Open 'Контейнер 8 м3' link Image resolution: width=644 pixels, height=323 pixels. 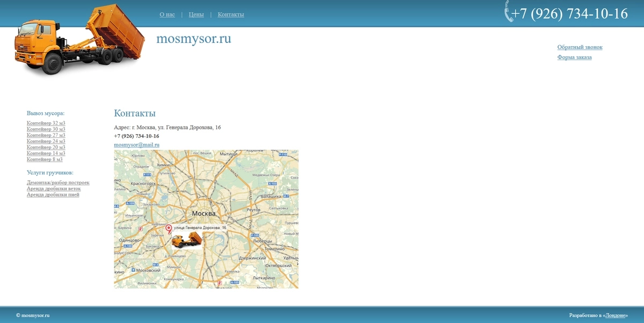(45, 159)
